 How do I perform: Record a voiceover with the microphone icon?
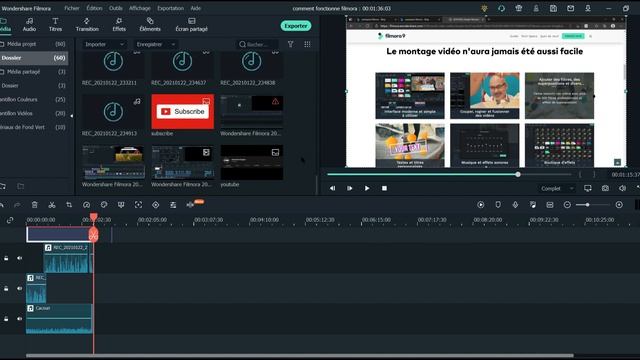[x=515, y=204]
